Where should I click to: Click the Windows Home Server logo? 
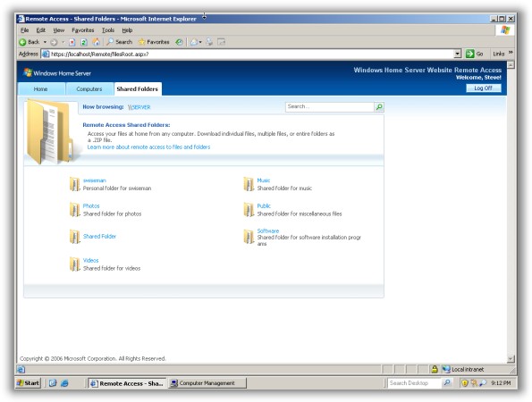pos(57,73)
